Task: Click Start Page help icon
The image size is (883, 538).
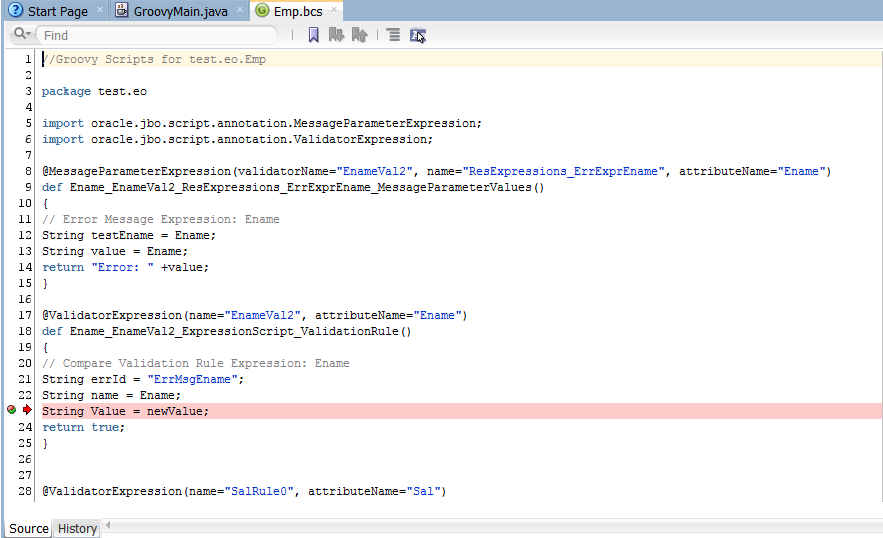Action: 16,10
